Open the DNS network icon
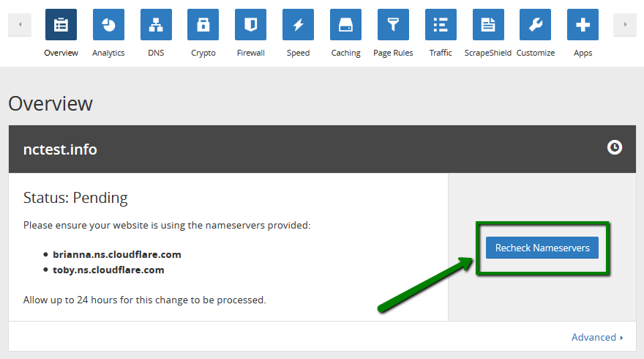Screen dimensions: 644x359 click(x=156, y=24)
